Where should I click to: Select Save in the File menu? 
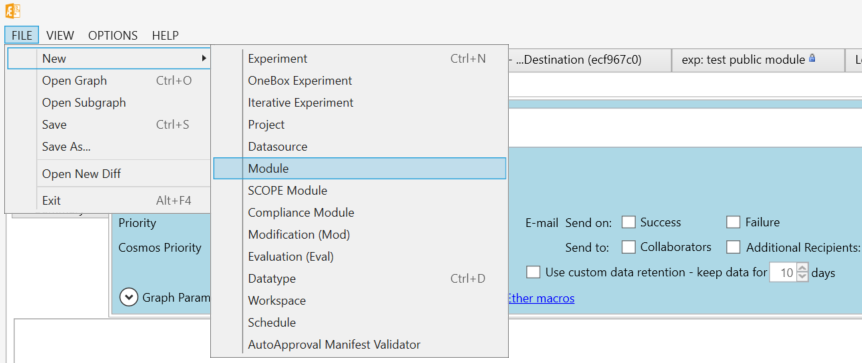(109, 125)
